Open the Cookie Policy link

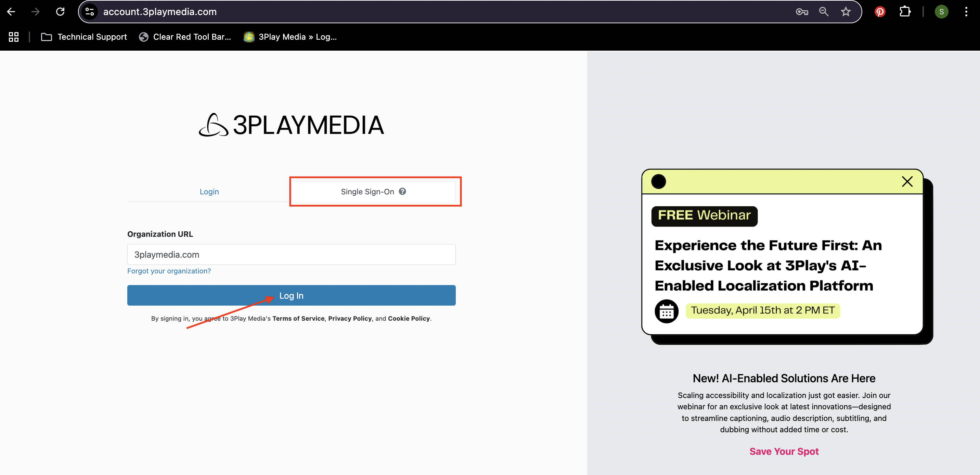click(409, 318)
